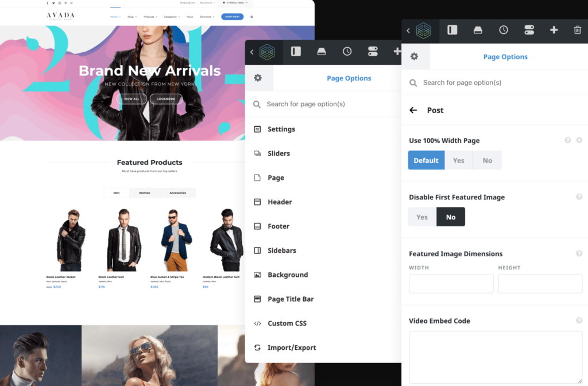Click the gear tab icon in the Post panel
The image size is (588, 386).
click(415, 56)
